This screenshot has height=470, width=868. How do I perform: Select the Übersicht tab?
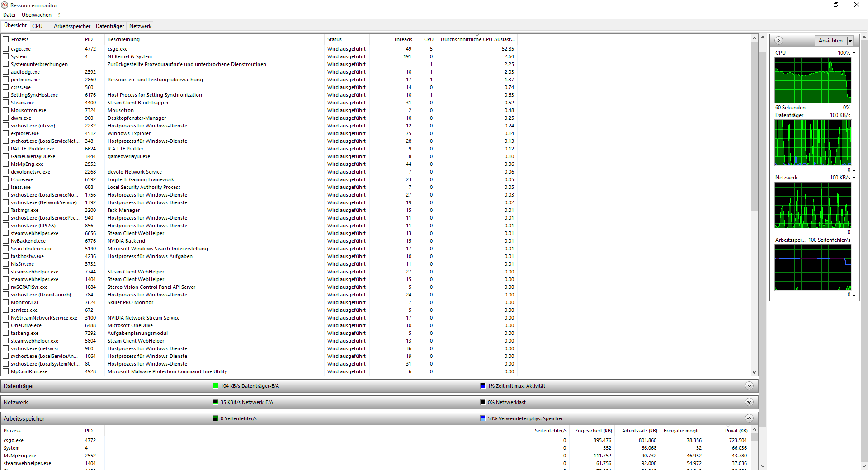click(x=15, y=25)
